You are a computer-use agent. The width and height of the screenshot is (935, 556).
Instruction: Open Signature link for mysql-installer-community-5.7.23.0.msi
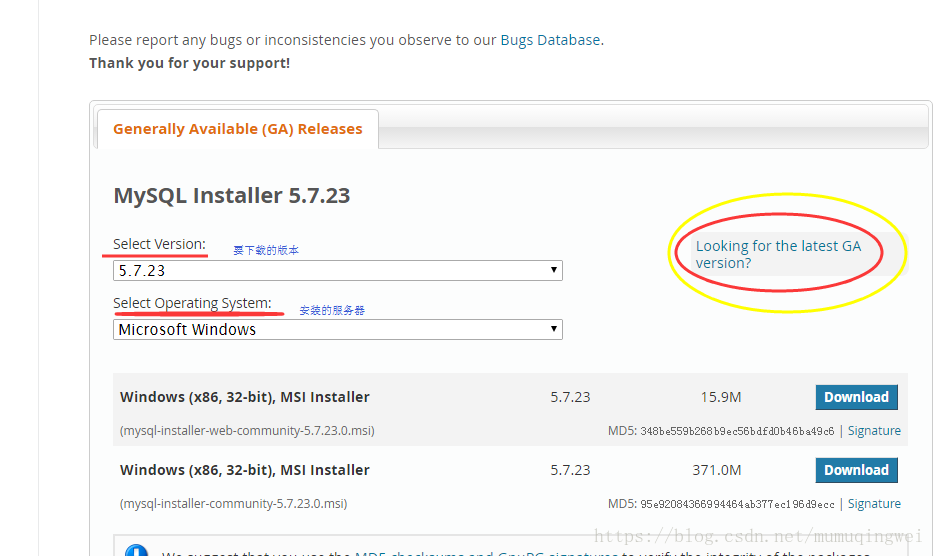pos(874,504)
